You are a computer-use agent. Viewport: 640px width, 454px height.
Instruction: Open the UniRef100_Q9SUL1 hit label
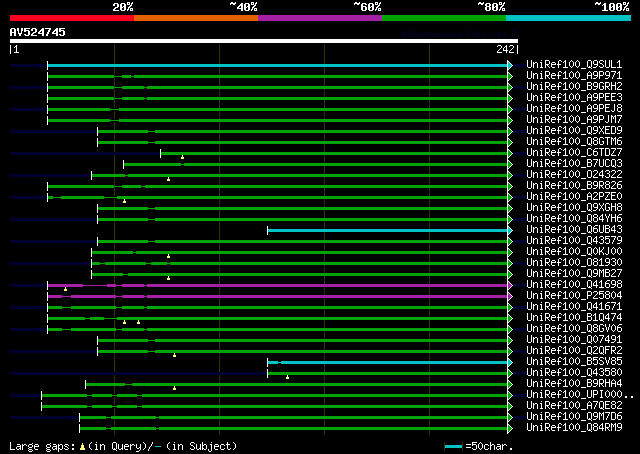pos(574,65)
